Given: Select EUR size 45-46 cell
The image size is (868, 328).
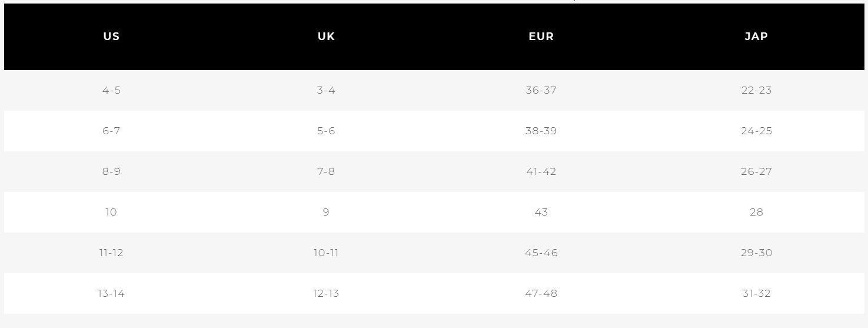Looking at the screenshot, I should (x=541, y=253).
